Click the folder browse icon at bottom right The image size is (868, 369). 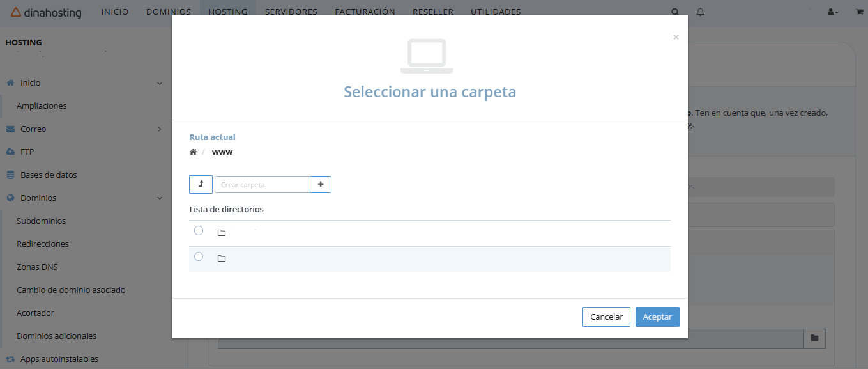click(x=814, y=338)
